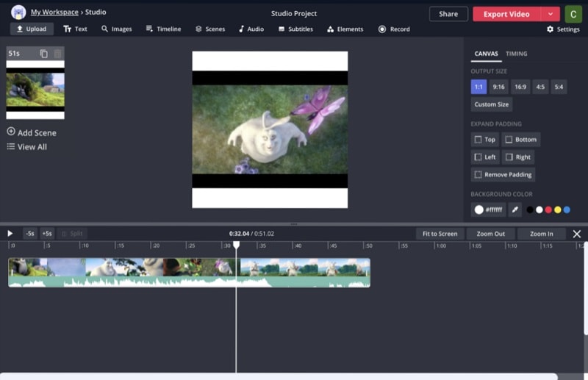The image size is (588, 380).
Task: Select the 16:9 output size
Action: point(520,87)
